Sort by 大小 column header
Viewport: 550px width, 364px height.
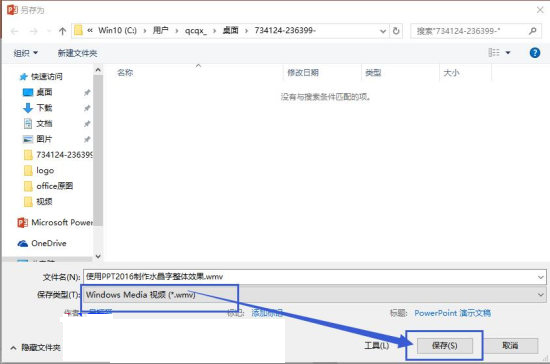click(451, 73)
